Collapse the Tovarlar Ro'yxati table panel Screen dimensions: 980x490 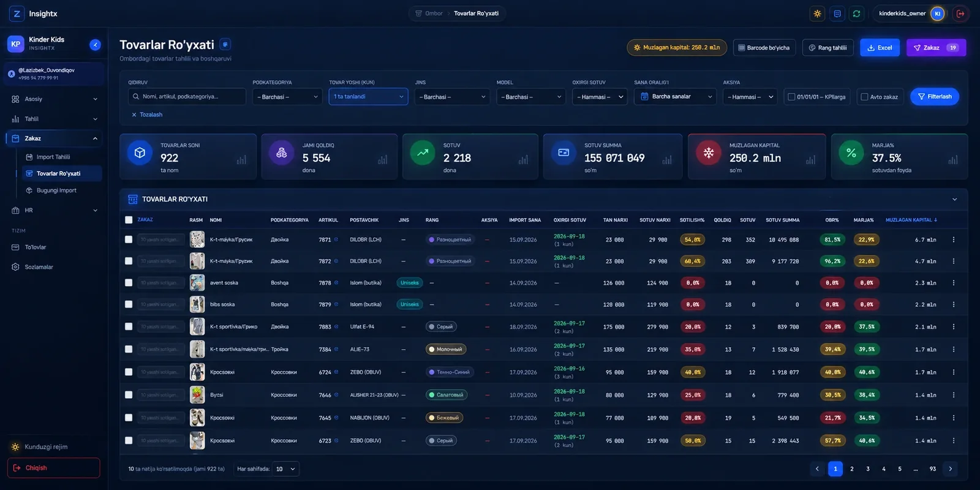pyautogui.click(x=954, y=199)
